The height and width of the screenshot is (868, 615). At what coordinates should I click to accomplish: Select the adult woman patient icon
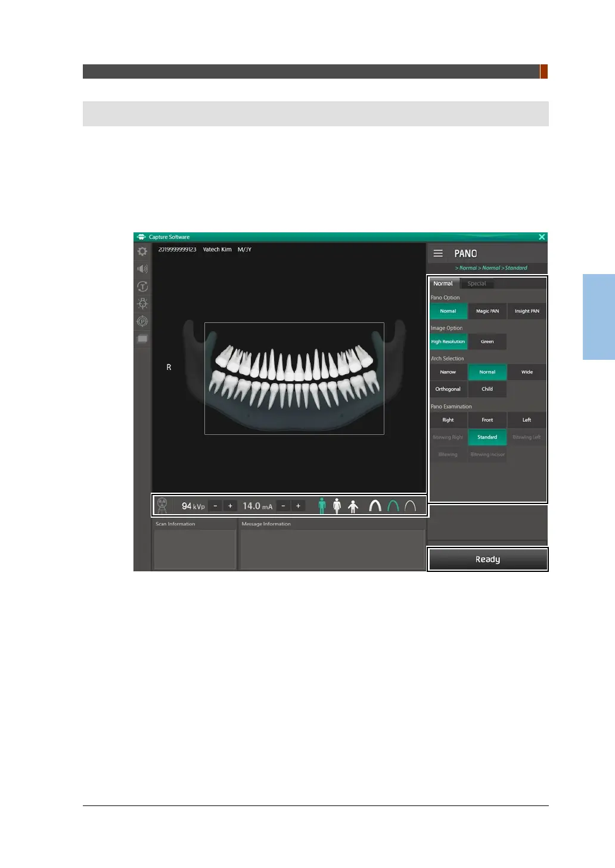tap(337, 506)
